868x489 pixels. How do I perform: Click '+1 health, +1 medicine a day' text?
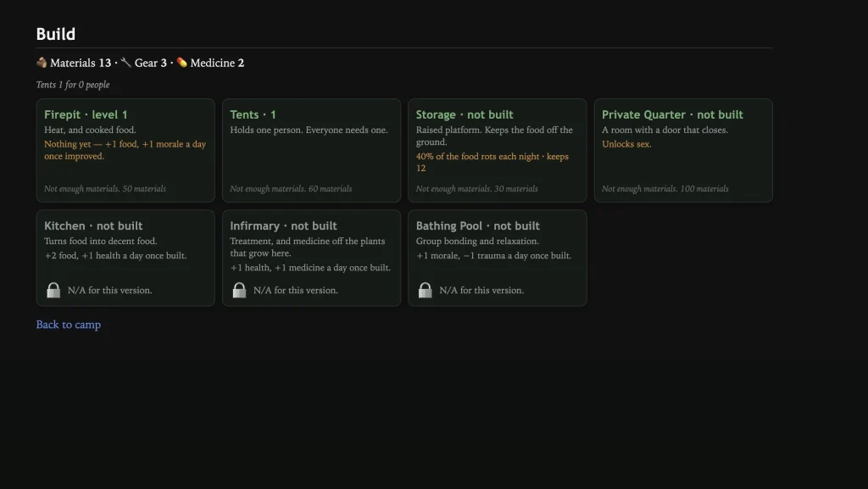click(x=310, y=268)
